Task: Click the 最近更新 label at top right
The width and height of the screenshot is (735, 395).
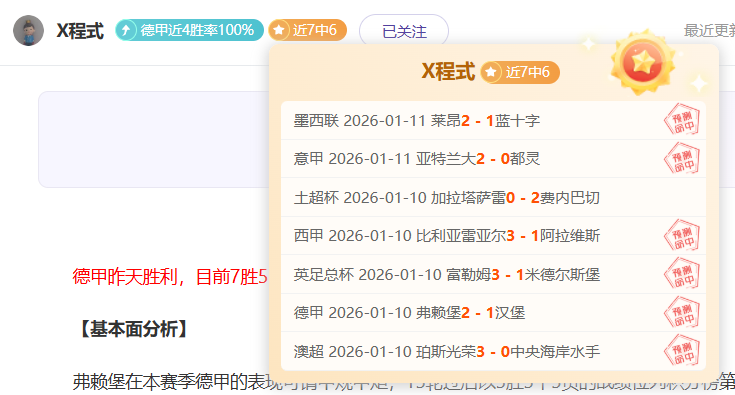Action: coord(709,31)
